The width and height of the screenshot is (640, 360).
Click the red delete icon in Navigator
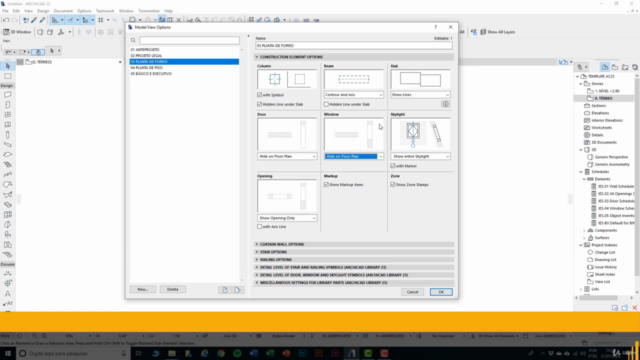coord(635,308)
